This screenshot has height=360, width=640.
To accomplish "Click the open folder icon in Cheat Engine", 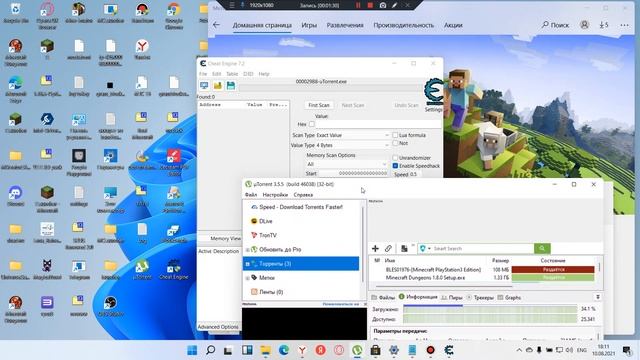I will click(218, 85).
